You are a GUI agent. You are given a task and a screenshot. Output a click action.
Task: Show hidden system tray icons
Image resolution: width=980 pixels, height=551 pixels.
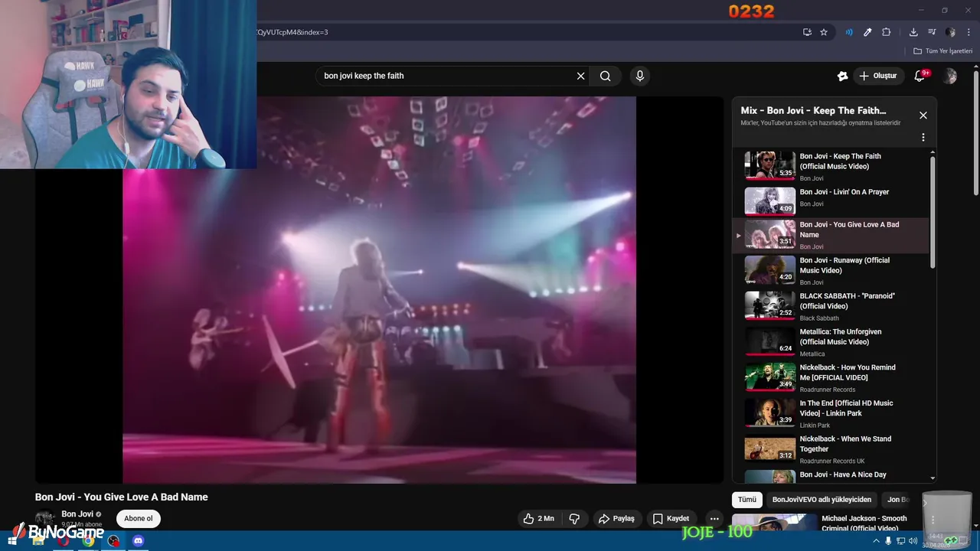tap(877, 541)
